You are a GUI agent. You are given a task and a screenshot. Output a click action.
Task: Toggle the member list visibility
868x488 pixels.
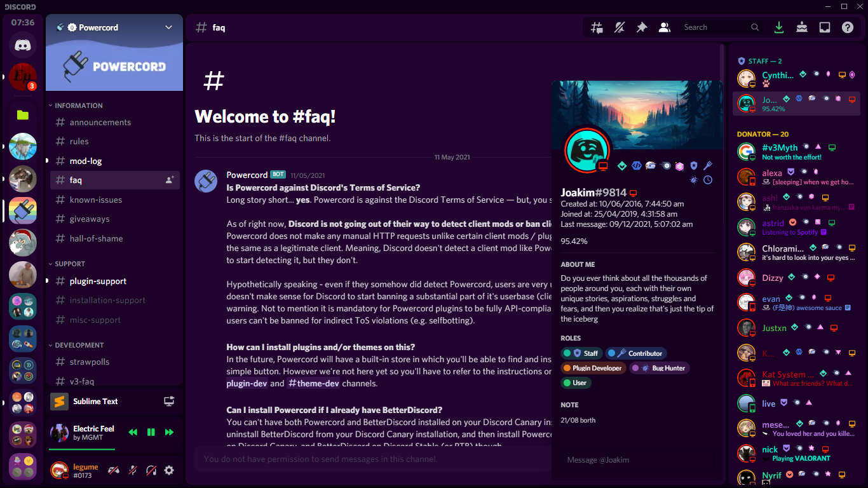664,27
